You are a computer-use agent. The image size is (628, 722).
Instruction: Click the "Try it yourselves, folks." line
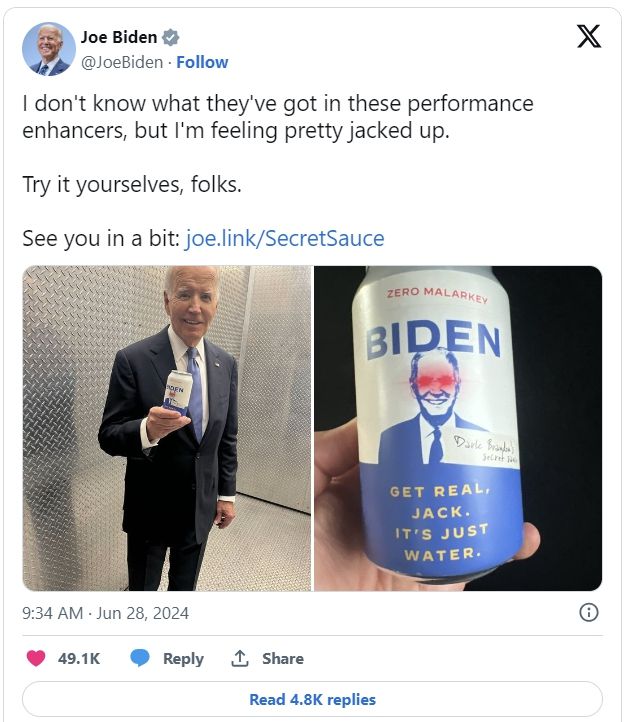[132, 185]
